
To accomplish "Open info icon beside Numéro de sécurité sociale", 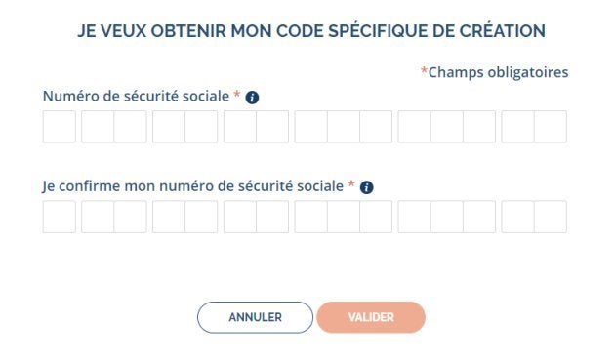I will tap(252, 98).
